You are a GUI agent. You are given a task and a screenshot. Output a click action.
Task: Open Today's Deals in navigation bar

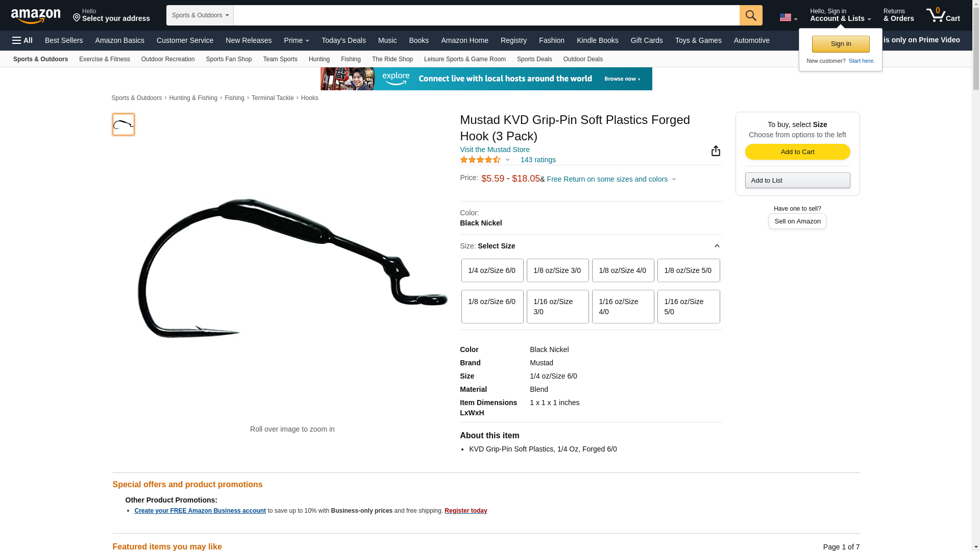pyautogui.click(x=344, y=40)
